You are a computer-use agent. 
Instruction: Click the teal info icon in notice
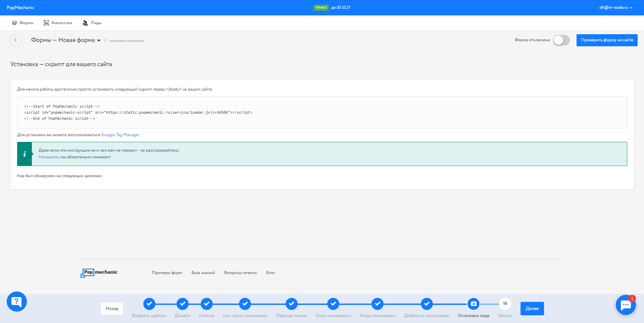point(24,154)
